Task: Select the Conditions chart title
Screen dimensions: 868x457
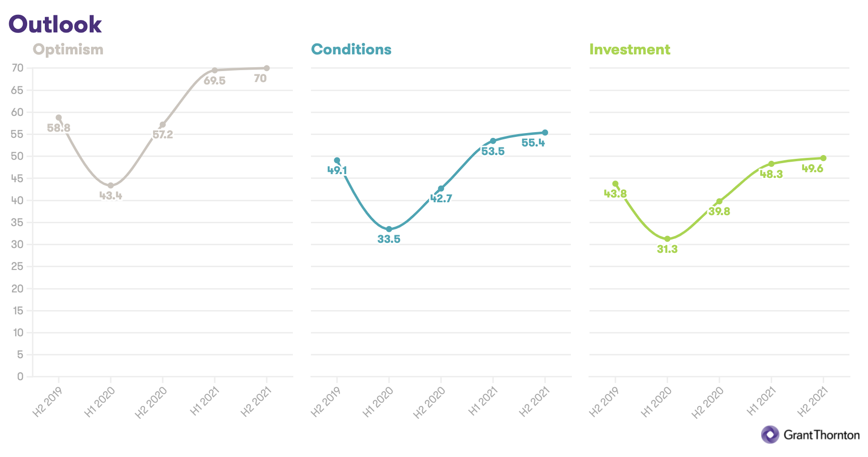Action: point(351,50)
